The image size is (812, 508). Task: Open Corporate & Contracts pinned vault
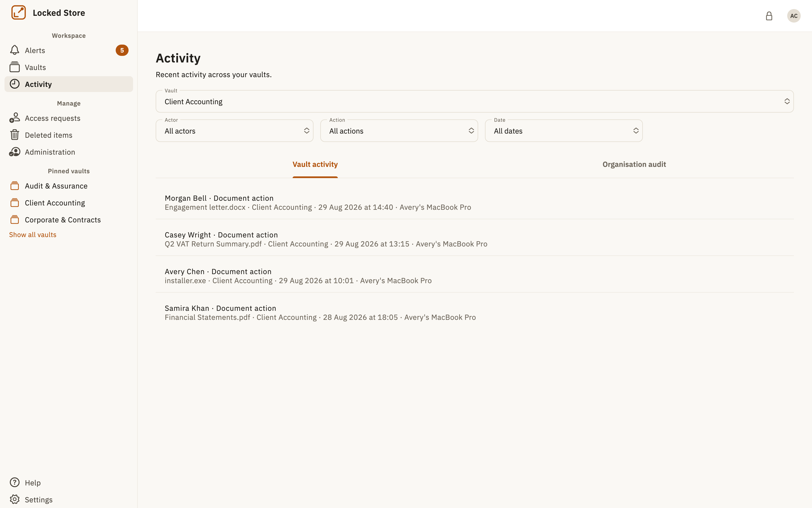[x=69, y=220]
